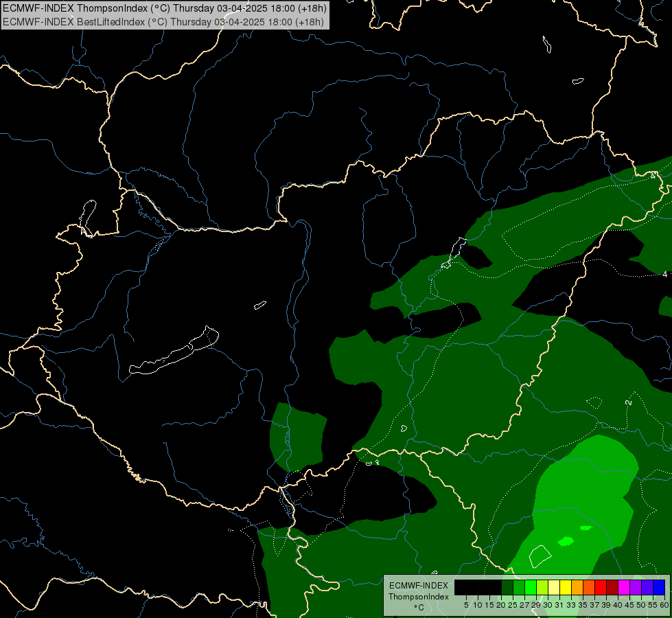This screenshot has height=618, width=672.
Task: Pick the dark red 39–40 legend swatch
Action: [612, 587]
